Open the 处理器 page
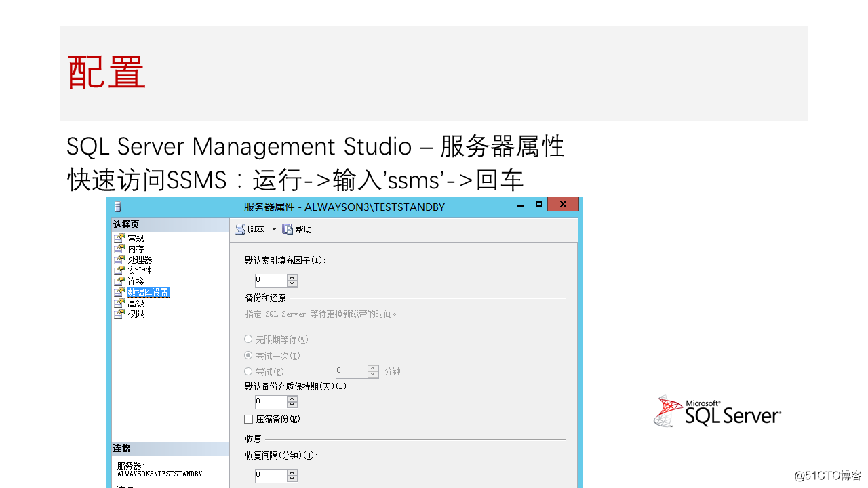The height and width of the screenshot is (488, 868). [x=140, y=260]
